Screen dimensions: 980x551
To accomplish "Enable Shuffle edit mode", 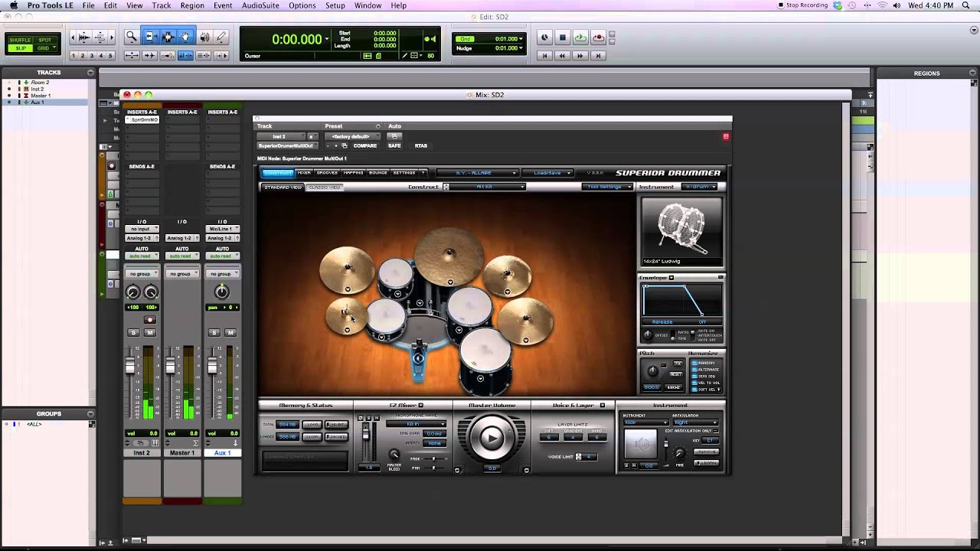I will 21,40.
